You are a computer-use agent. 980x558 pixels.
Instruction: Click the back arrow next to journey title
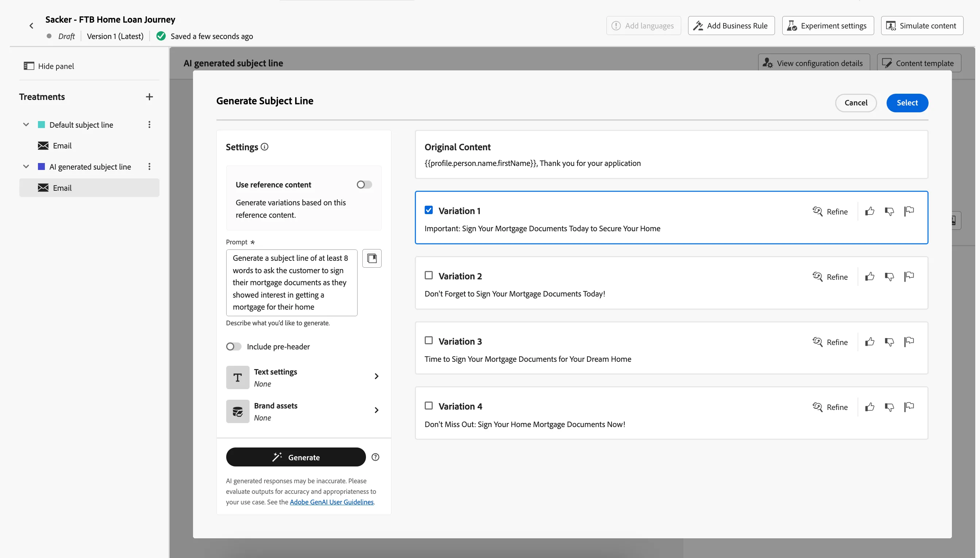point(31,26)
